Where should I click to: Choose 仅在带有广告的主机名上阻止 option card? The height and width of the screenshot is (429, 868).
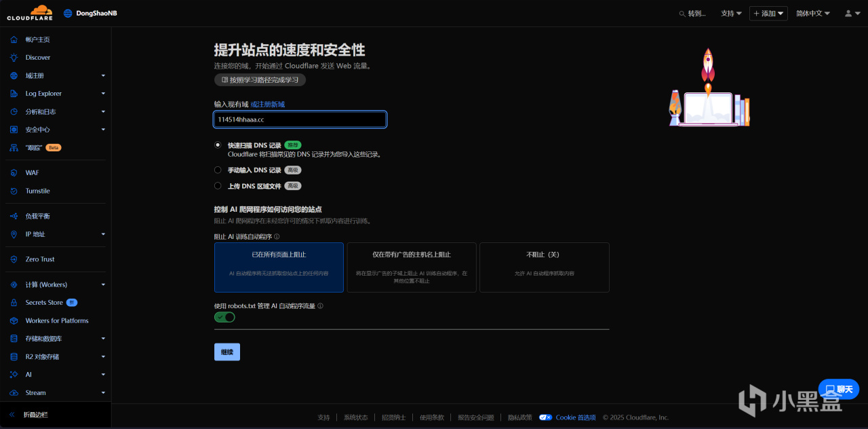pyautogui.click(x=412, y=267)
